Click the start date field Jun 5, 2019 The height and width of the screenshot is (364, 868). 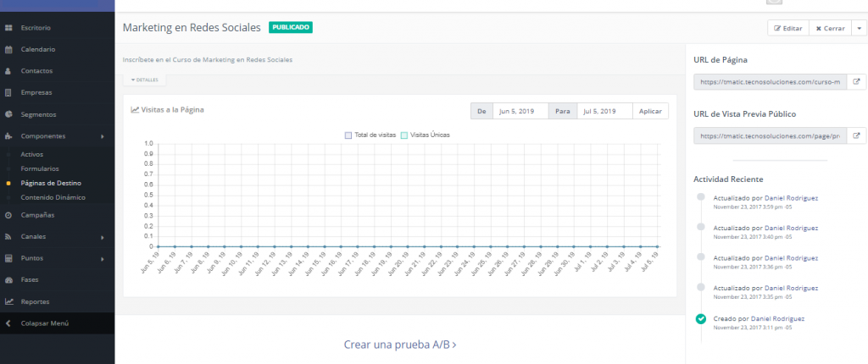(520, 111)
